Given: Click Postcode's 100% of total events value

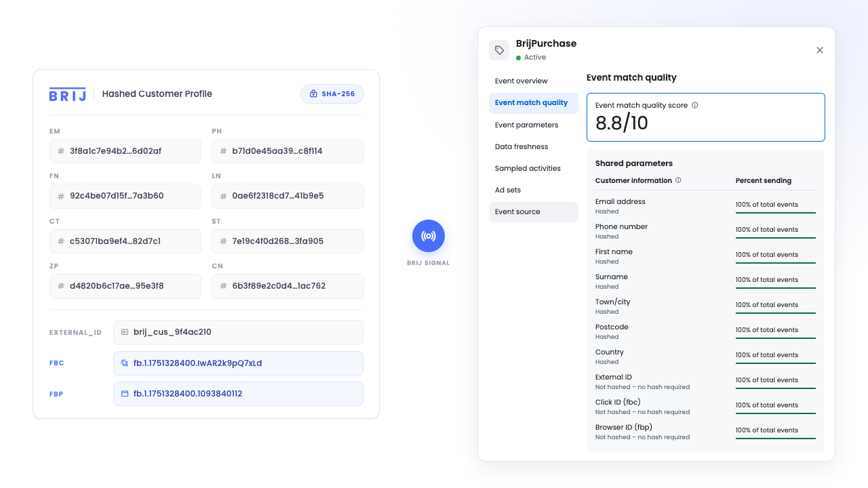Looking at the screenshot, I should coord(767,330).
